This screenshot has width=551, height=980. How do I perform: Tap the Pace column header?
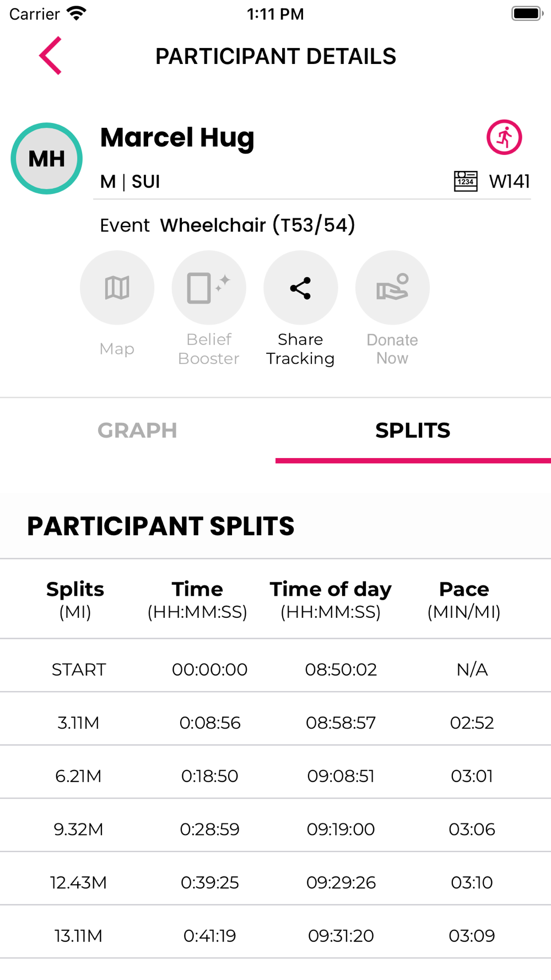tap(464, 599)
